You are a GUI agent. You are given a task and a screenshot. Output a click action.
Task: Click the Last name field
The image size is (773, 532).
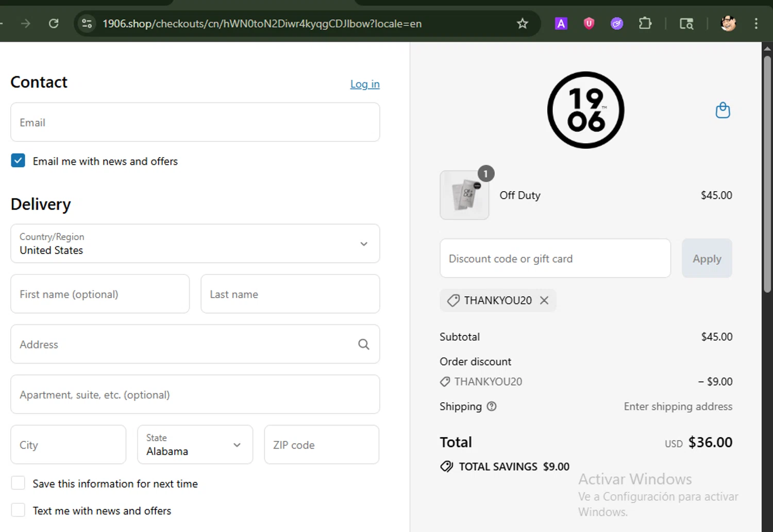[x=290, y=294]
